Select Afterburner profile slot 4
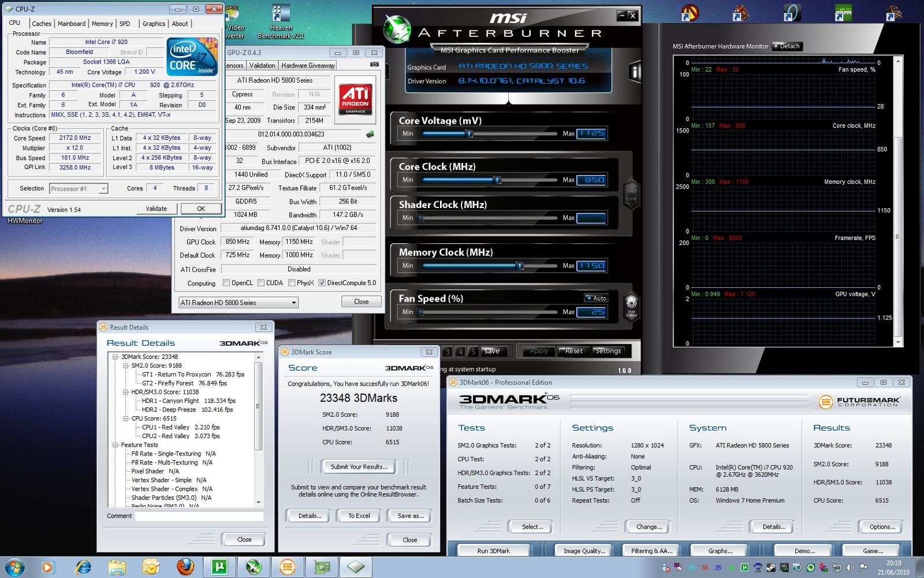924x578 pixels. coord(460,351)
